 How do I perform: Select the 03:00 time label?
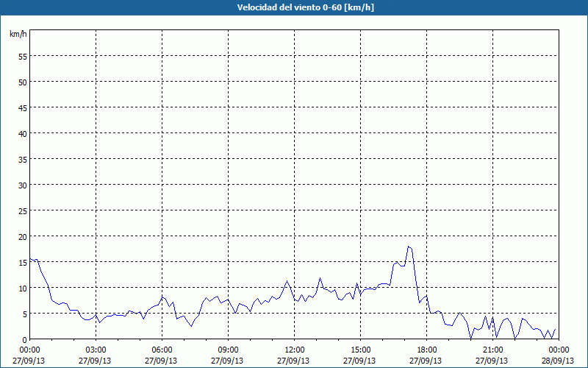tap(96, 350)
